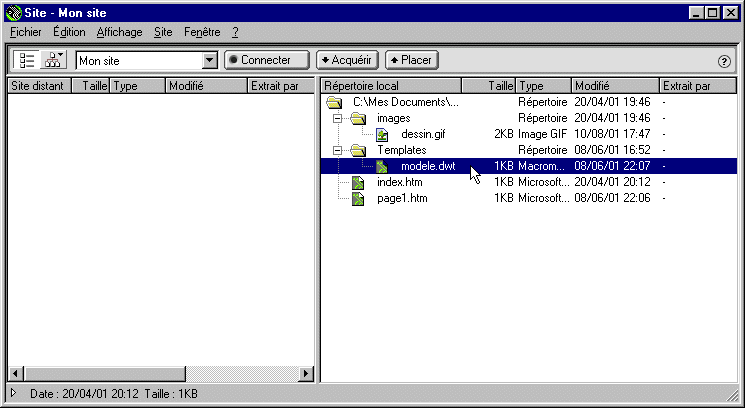Open the Fenêtre menu
The height and width of the screenshot is (408, 745).
(x=201, y=32)
